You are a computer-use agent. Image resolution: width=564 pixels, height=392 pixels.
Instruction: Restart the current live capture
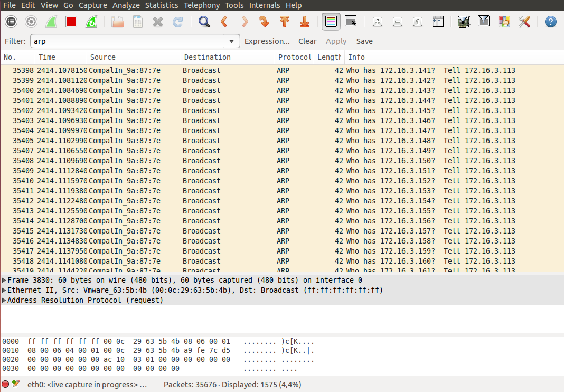[91, 22]
